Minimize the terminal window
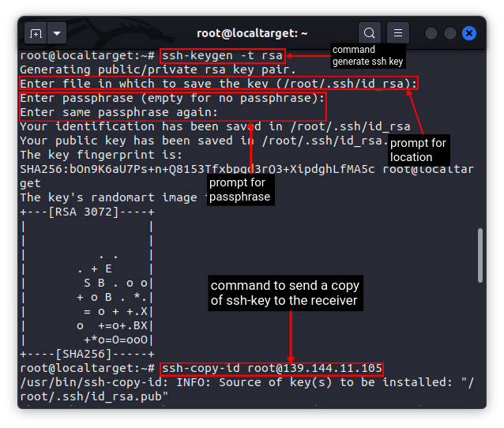Screen dimensions: 504x428 431,33
